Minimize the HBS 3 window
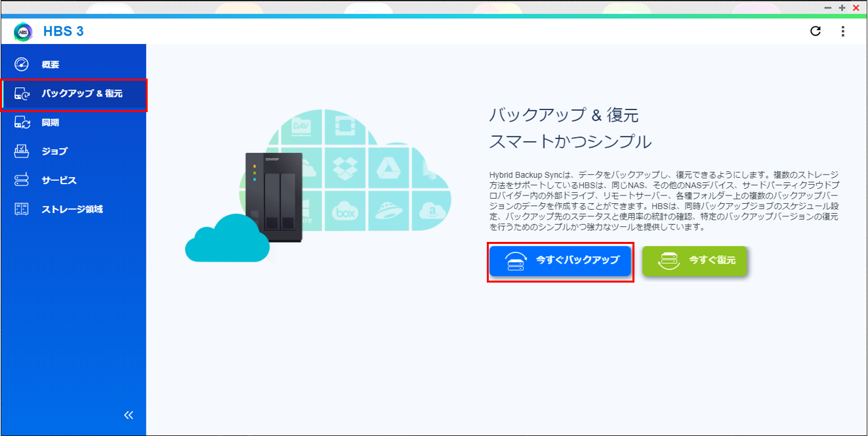 click(x=829, y=8)
